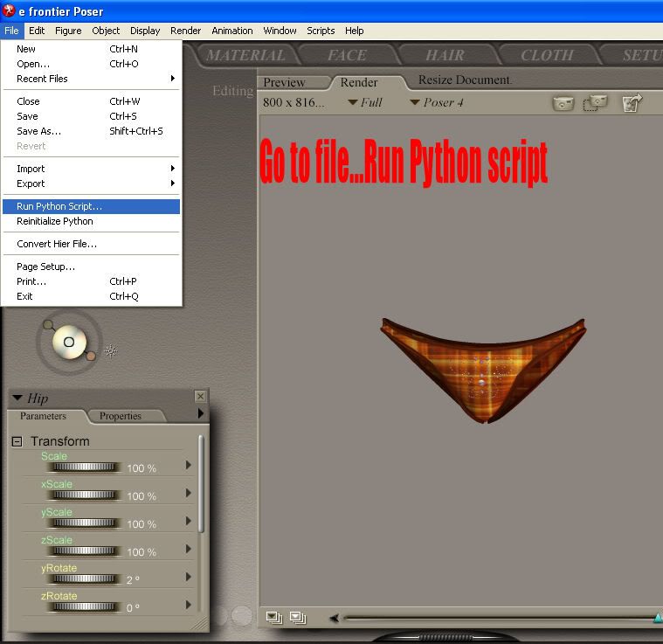Click left compare render icon
The height and width of the screenshot is (644, 663).
(274, 618)
